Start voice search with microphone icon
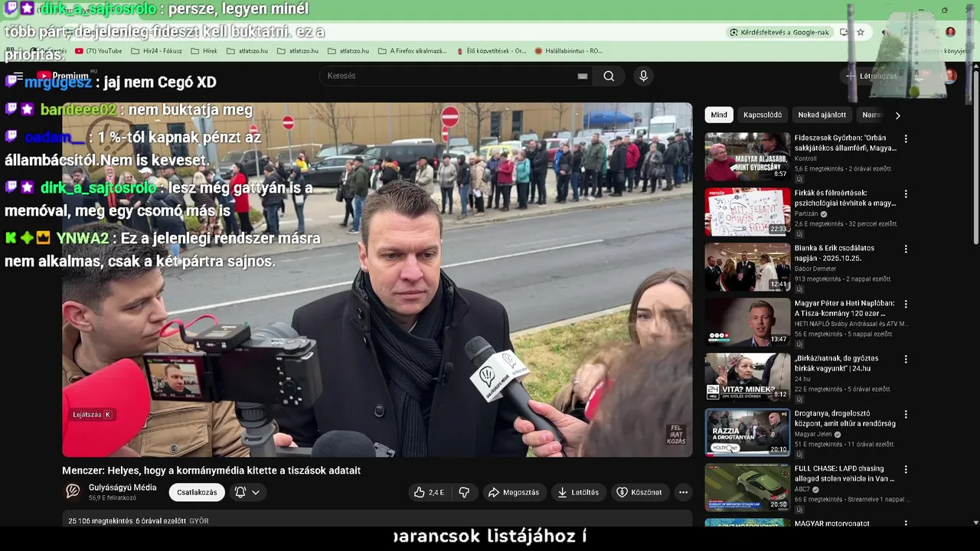 tap(643, 76)
